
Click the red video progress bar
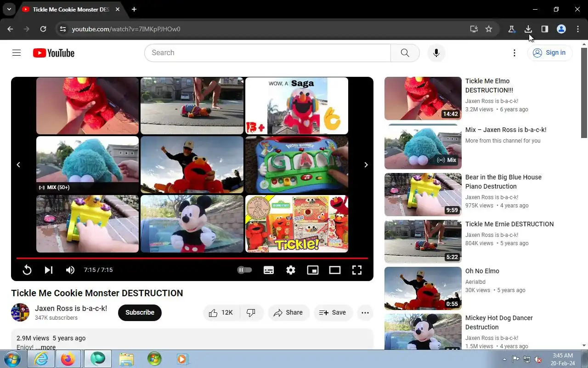pos(192,258)
